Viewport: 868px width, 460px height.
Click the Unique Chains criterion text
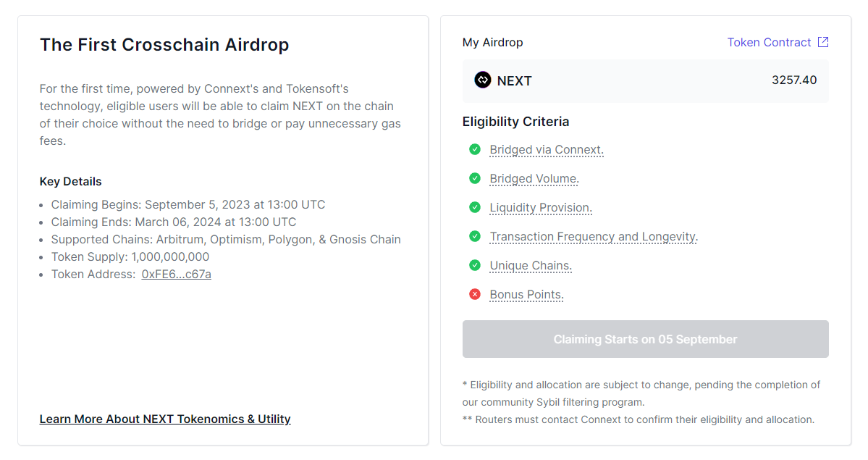531,266
